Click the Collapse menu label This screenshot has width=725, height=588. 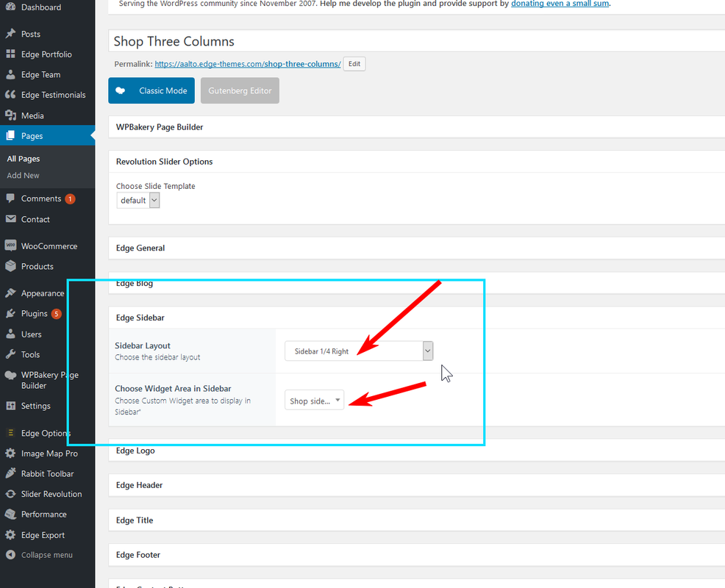[47, 555]
